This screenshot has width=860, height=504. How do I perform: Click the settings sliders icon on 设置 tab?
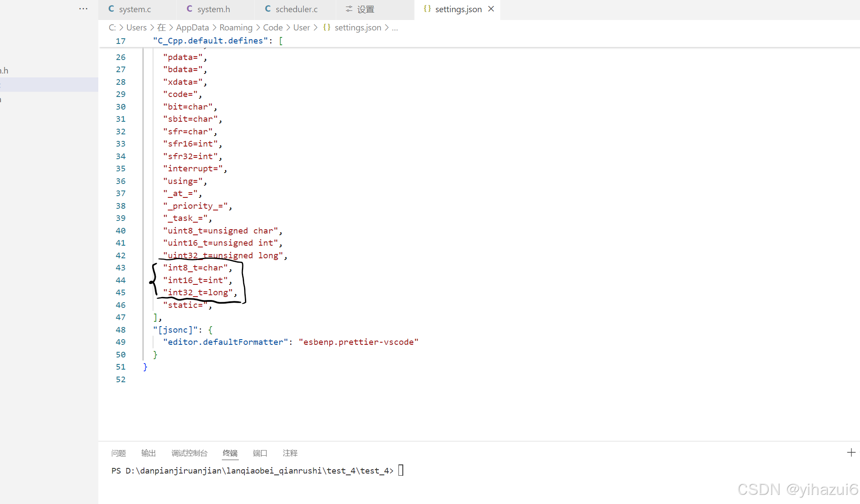point(349,9)
